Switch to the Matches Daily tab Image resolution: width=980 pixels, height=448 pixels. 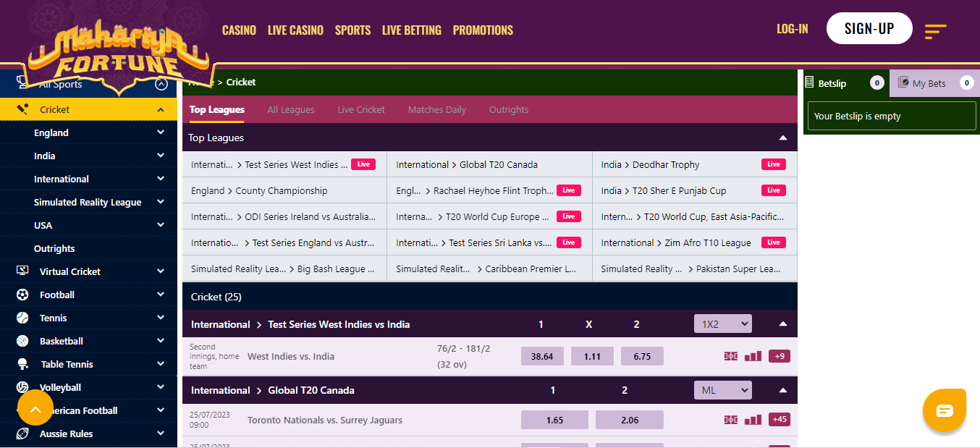pos(437,110)
